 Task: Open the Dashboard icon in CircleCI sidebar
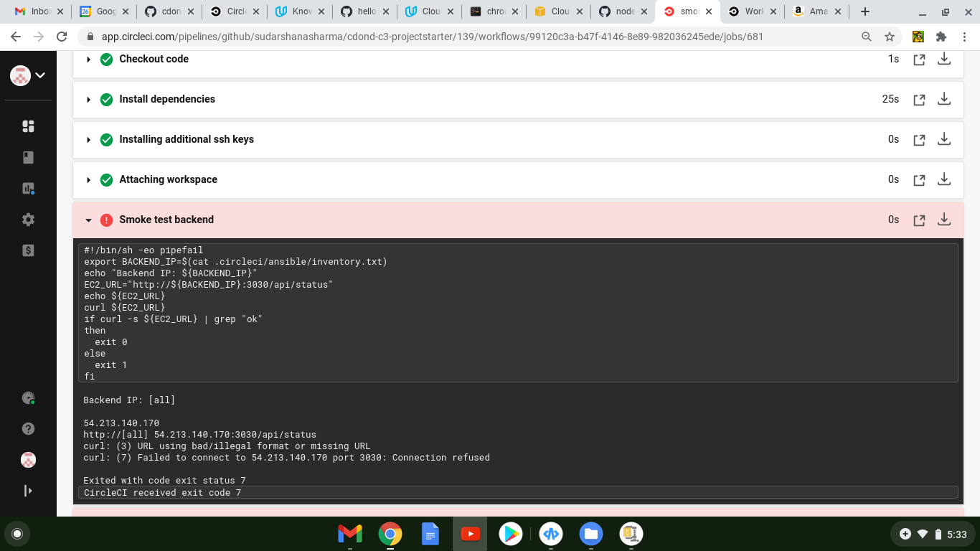[28, 126]
